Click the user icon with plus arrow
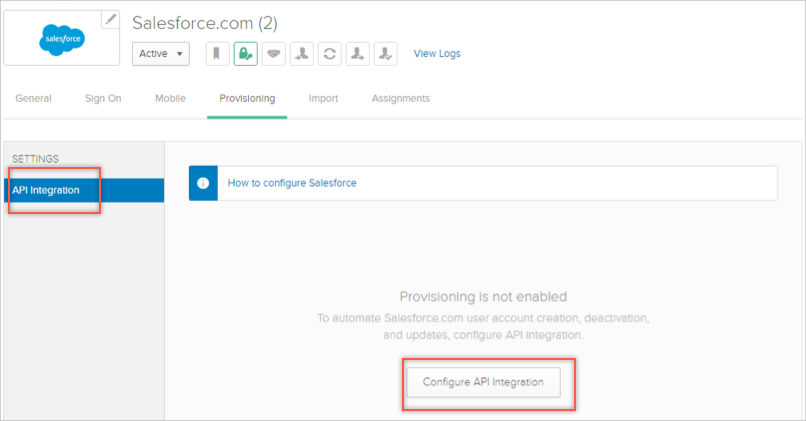 (357, 54)
